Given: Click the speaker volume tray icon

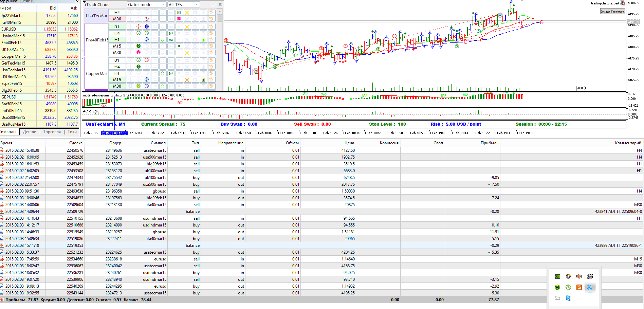Looking at the screenshot, I should coord(579,276).
